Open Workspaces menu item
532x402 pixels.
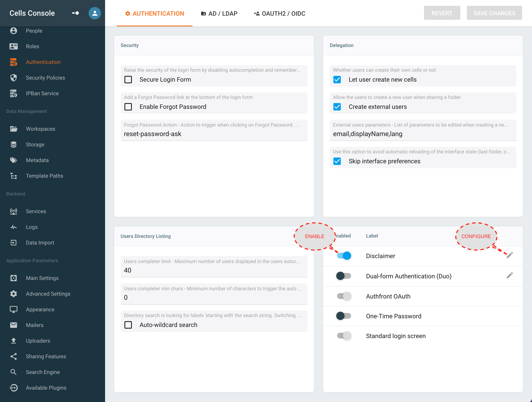coord(40,129)
